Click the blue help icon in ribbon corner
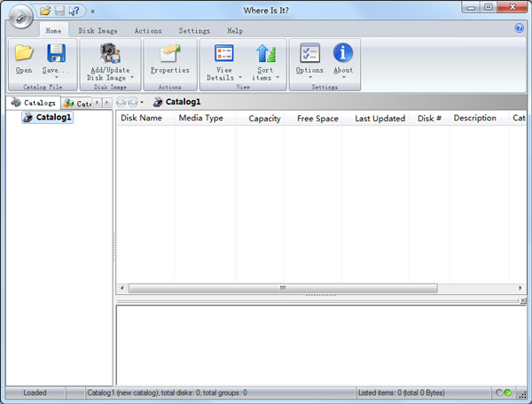The width and height of the screenshot is (532, 404). click(519, 27)
